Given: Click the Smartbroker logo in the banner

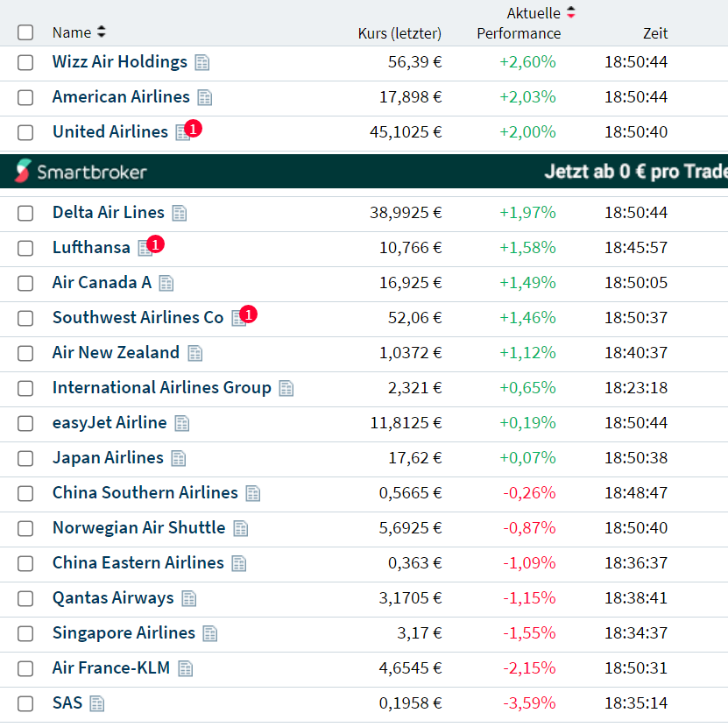Looking at the screenshot, I should [81, 172].
